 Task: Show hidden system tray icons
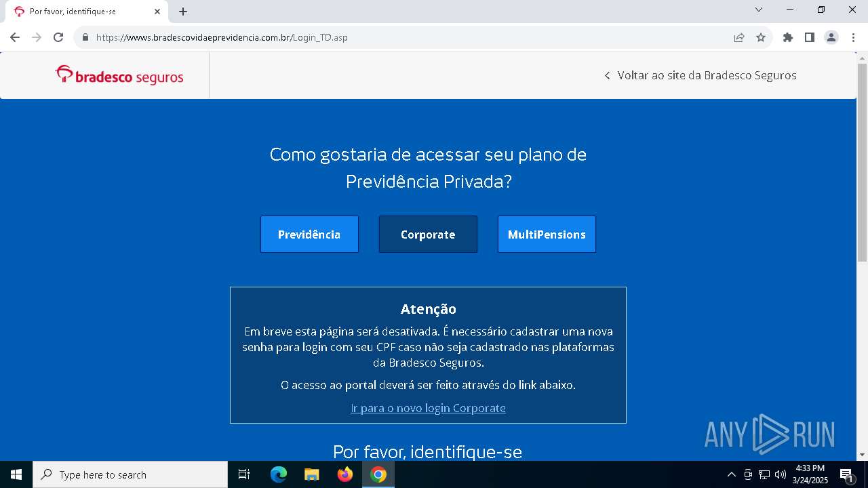731,474
